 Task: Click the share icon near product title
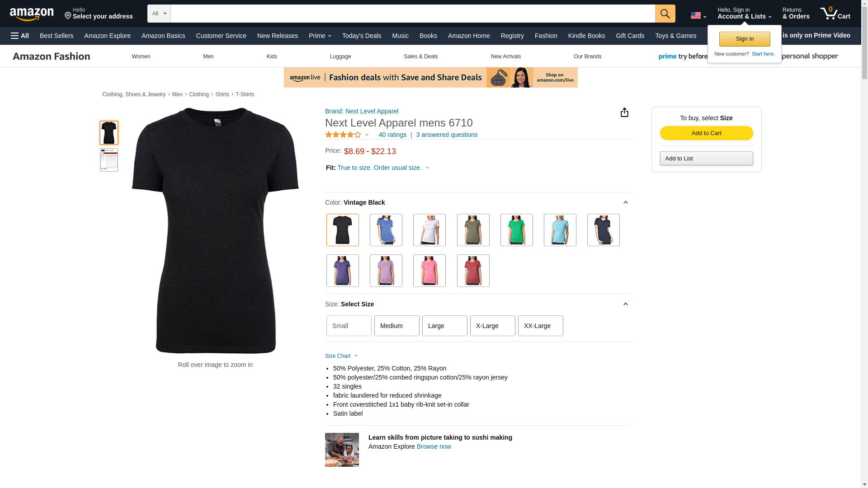[x=624, y=112]
